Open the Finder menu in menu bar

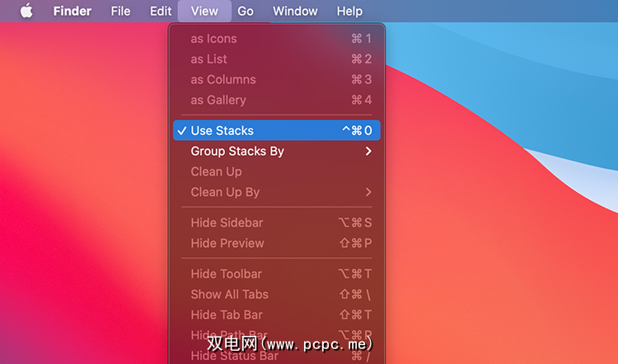[x=73, y=11]
